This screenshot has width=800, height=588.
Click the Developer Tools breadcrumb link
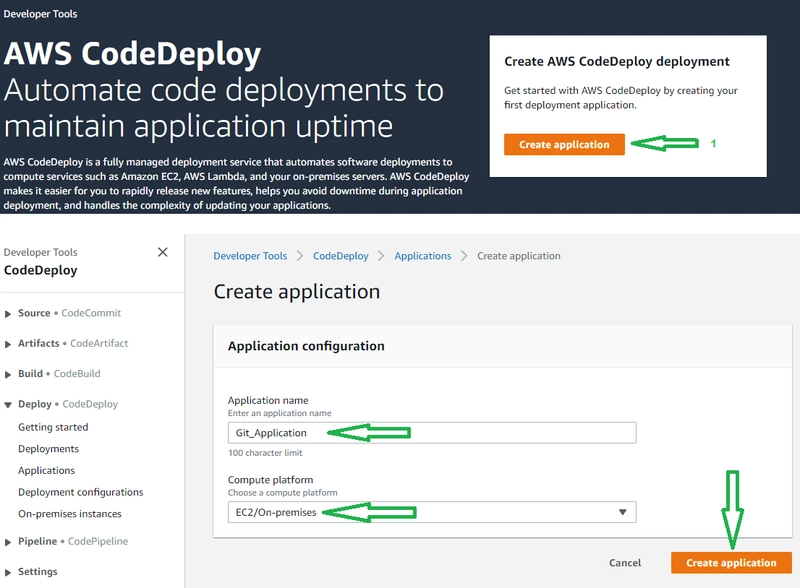coord(250,256)
